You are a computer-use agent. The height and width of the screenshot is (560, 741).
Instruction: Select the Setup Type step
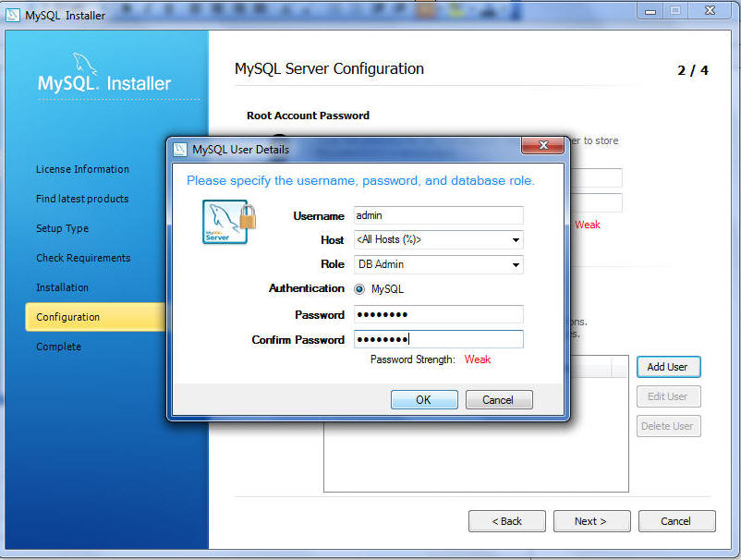click(x=63, y=229)
